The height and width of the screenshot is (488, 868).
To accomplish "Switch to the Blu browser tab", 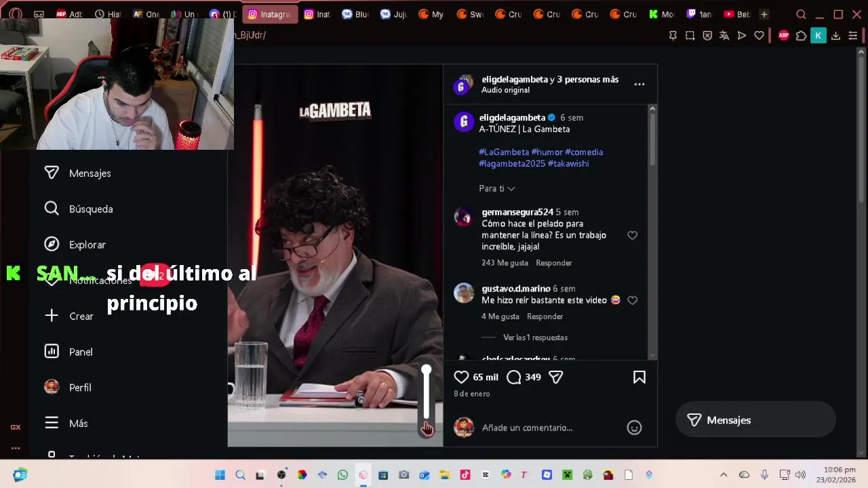I will coord(355,14).
